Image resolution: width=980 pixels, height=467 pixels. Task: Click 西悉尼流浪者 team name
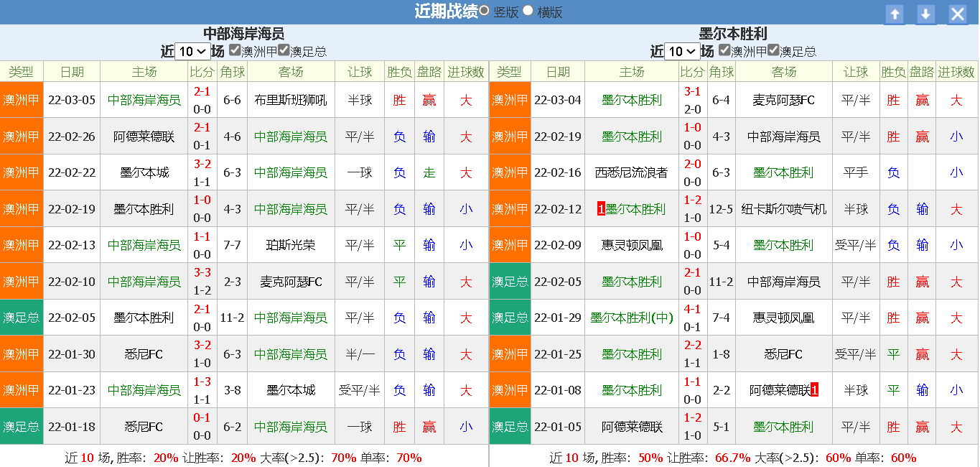[632, 172]
